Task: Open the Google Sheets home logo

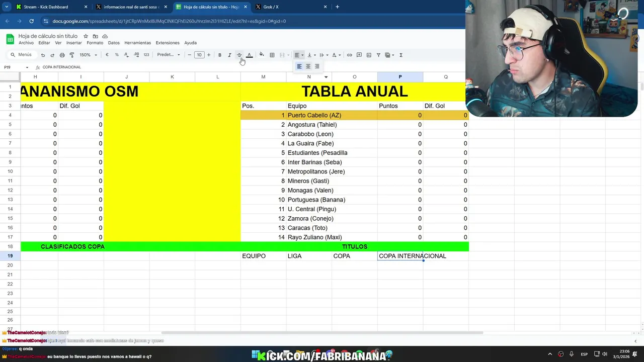Action: [x=10, y=39]
